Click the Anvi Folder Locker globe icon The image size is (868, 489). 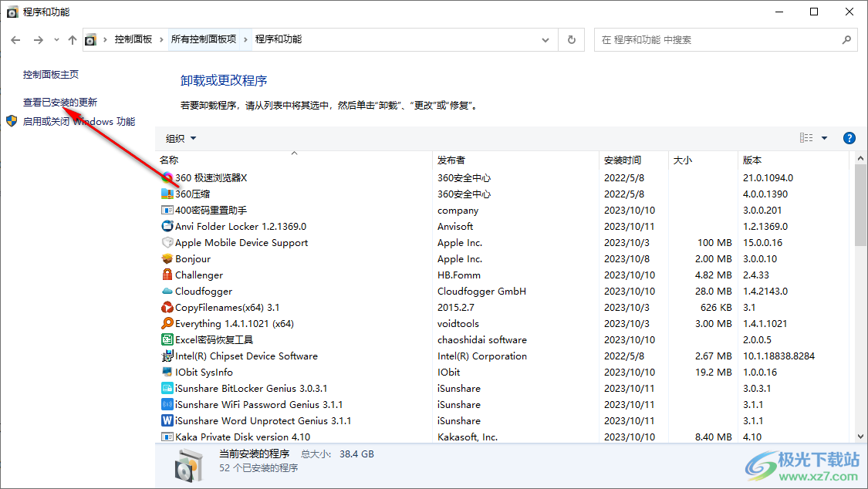167,226
